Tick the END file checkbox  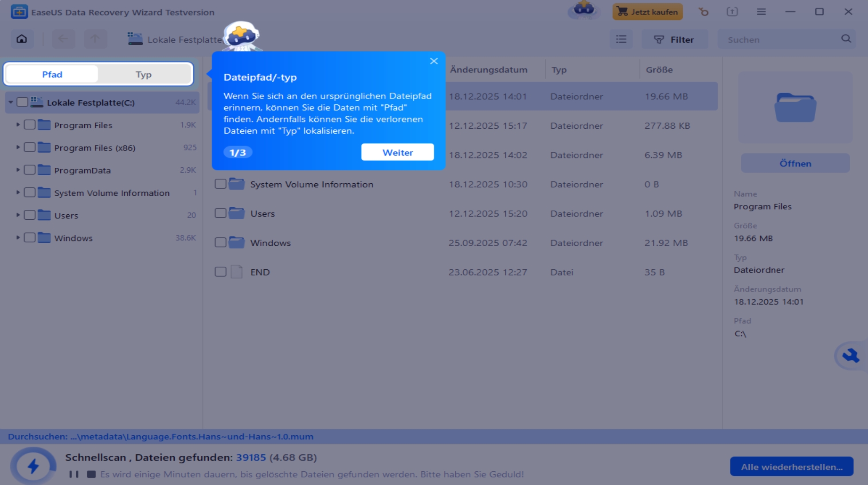click(220, 272)
